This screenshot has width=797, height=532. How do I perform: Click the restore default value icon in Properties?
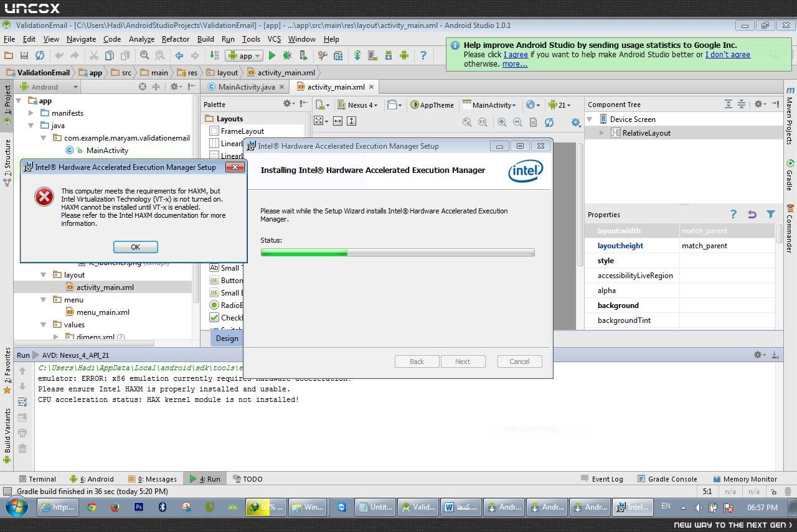coord(752,215)
